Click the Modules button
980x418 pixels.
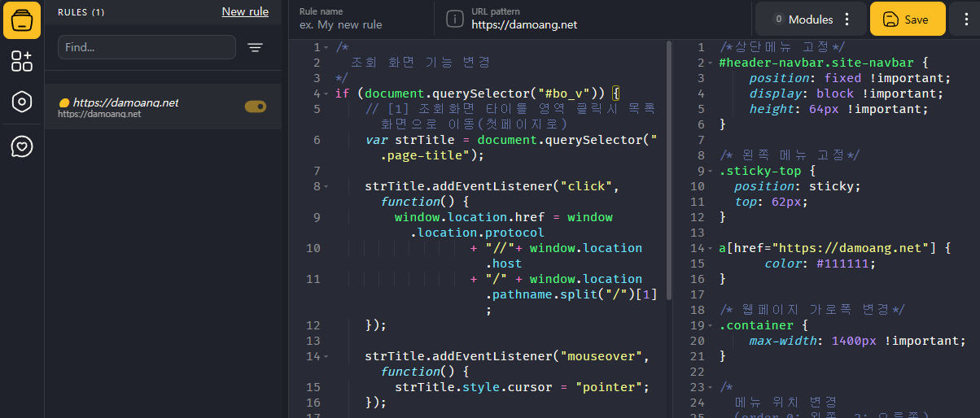802,20
